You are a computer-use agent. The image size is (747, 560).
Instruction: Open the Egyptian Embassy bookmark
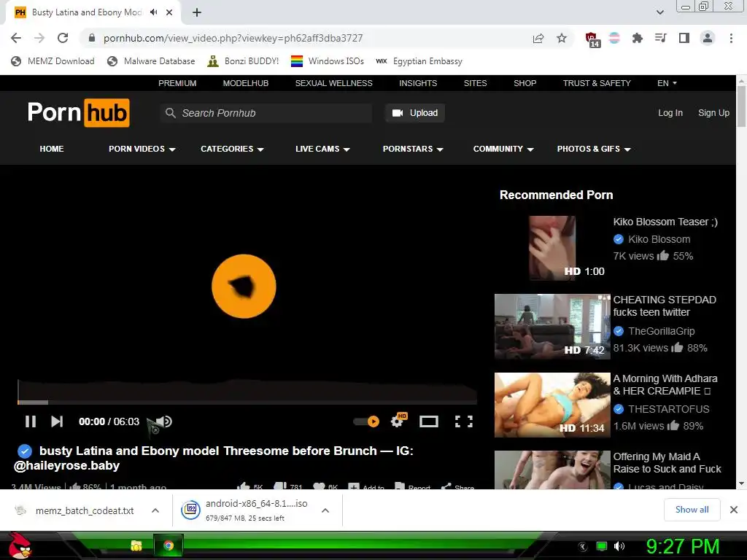pos(419,61)
